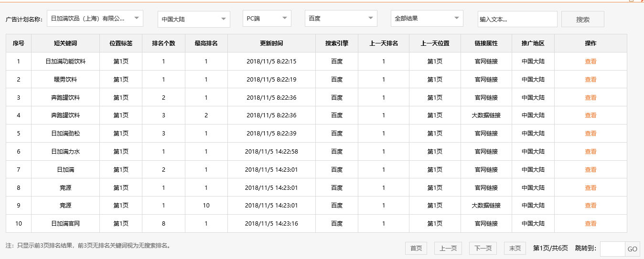Click the 上一天排名 column header
This screenshot has width=644, height=259.
[384, 43]
